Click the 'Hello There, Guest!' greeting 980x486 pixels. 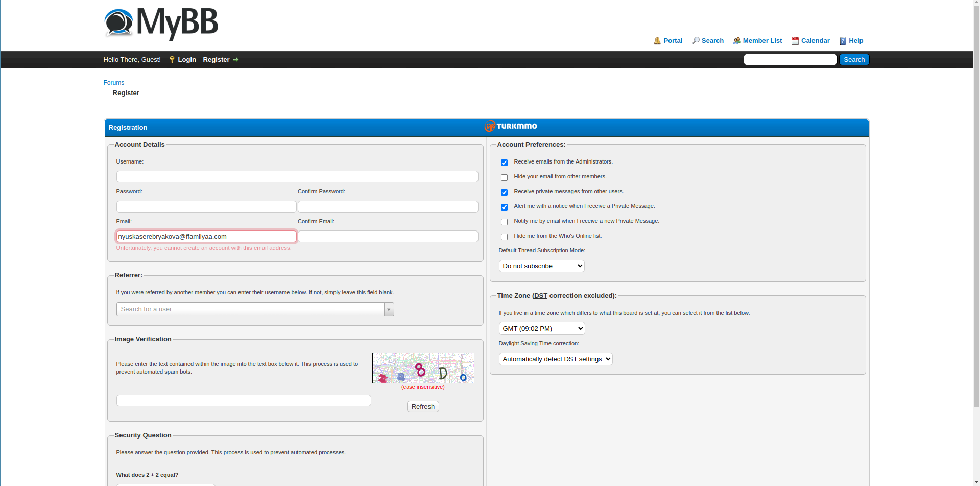click(132, 60)
